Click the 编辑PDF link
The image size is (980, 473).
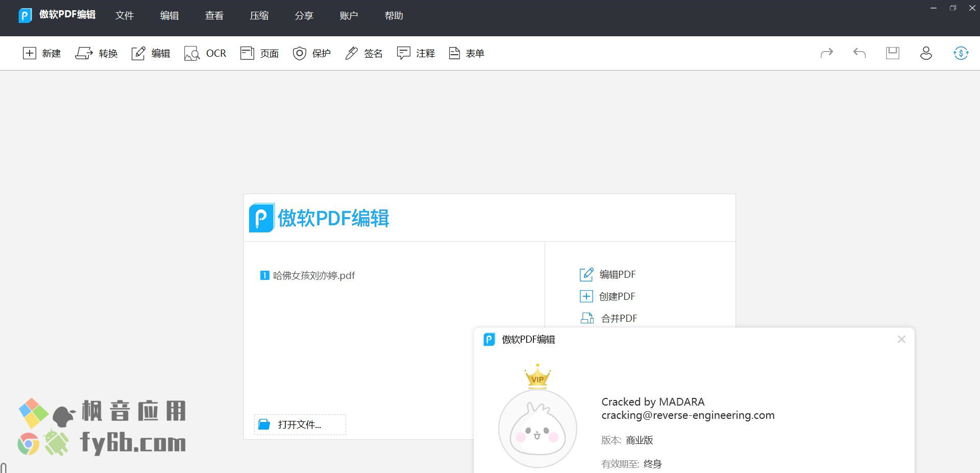[x=618, y=274]
